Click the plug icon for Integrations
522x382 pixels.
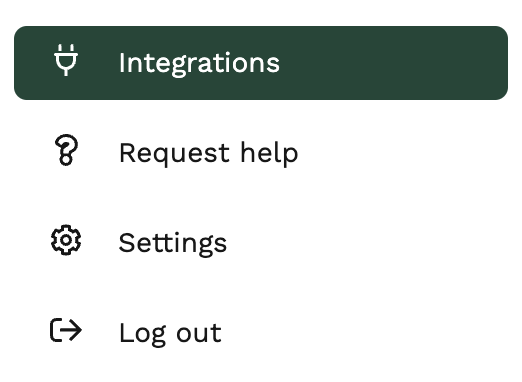click(x=66, y=60)
